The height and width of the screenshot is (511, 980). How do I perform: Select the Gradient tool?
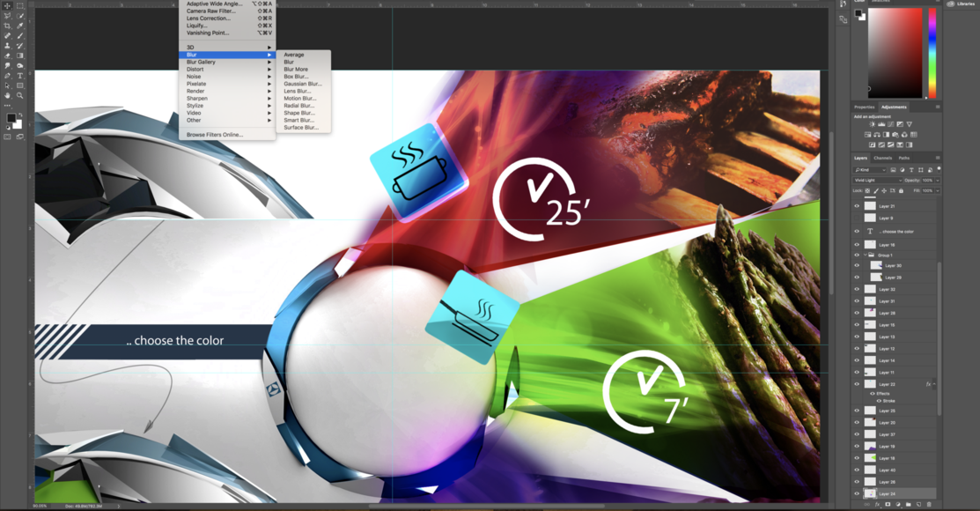pos(20,56)
